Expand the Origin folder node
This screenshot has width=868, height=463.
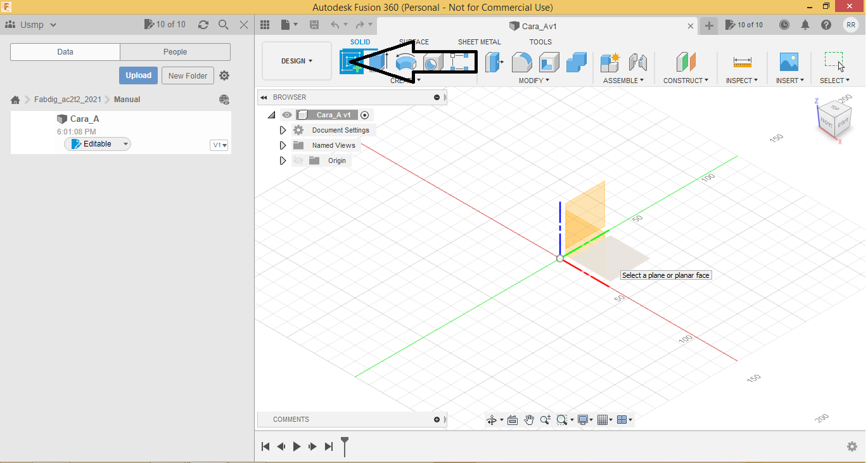tap(283, 160)
